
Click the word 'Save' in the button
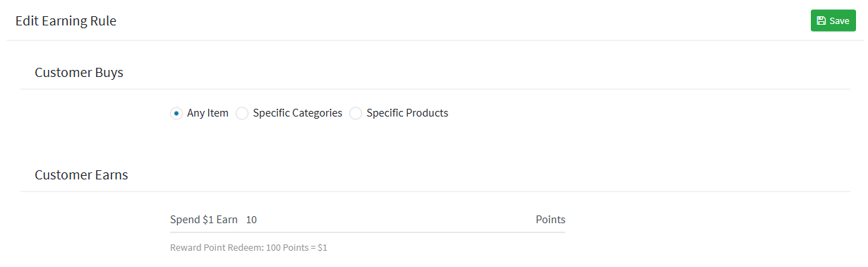click(839, 20)
